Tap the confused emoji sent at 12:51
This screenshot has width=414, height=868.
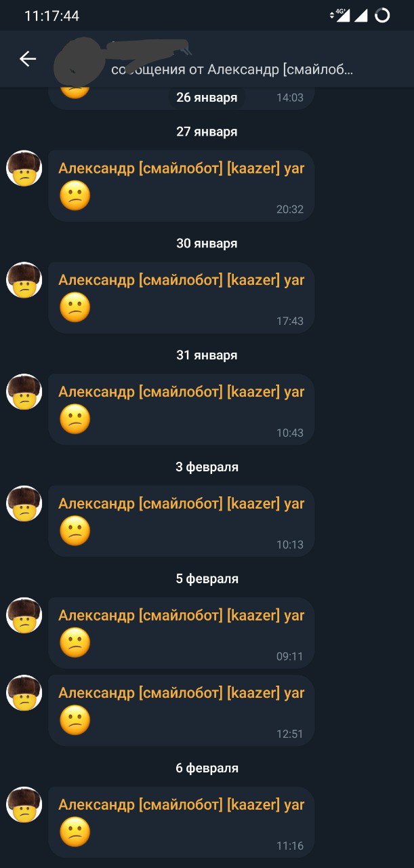point(75,721)
